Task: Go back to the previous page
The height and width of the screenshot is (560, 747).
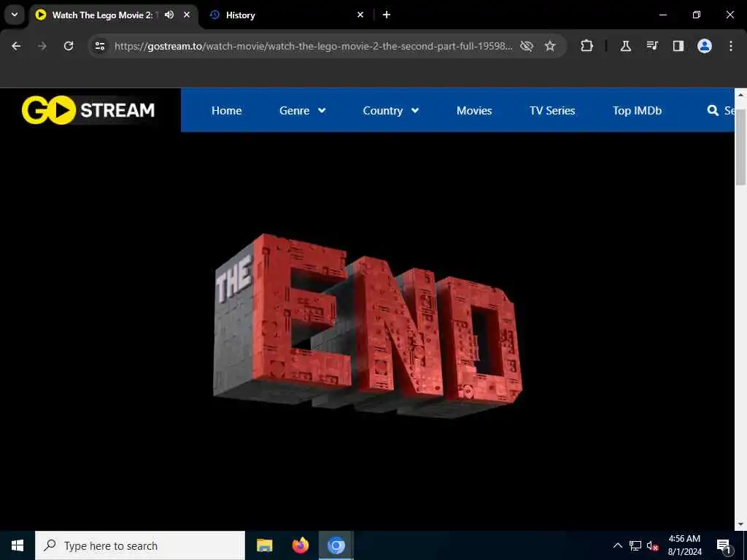Action: (x=16, y=46)
